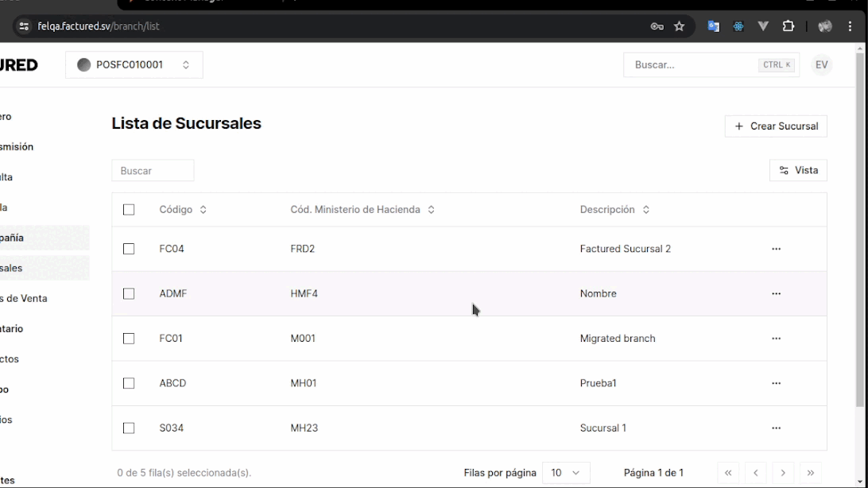Check the select-all rows checkbox
Screen dimensions: 868x488
coord(129,210)
